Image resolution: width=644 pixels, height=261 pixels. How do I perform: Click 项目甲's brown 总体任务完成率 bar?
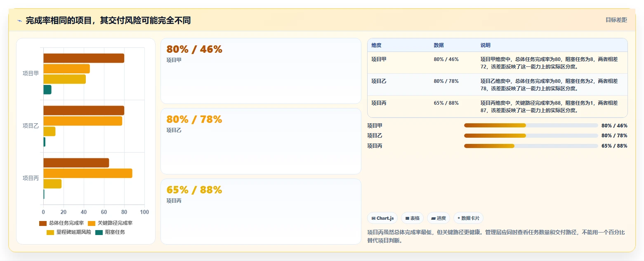tap(84, 58)
